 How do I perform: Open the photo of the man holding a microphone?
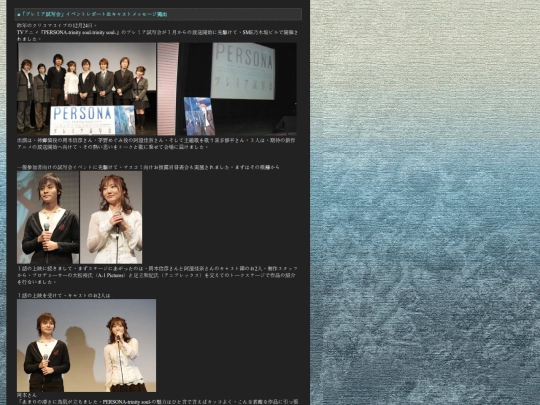click(x=48, y=218)
